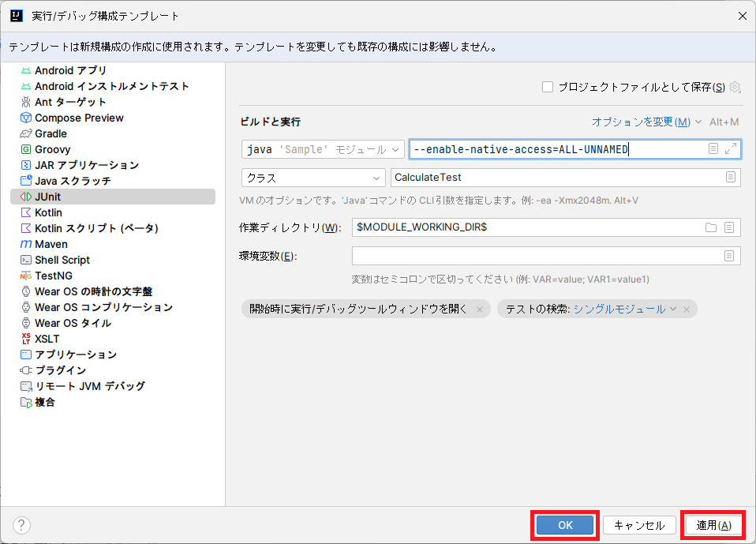
Task: Select Shell Script template row
Action: pos(113,260)
